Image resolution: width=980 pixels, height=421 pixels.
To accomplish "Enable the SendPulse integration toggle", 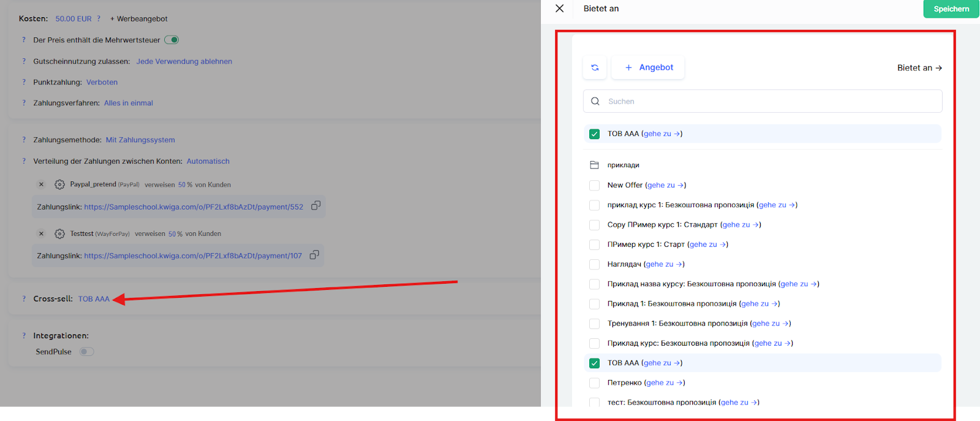I will tap(86, 352).
